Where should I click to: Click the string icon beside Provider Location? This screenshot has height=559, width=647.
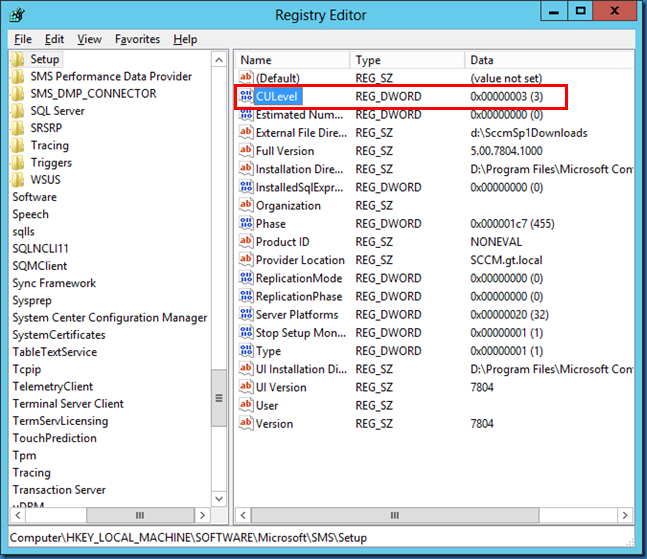(246, 259)
